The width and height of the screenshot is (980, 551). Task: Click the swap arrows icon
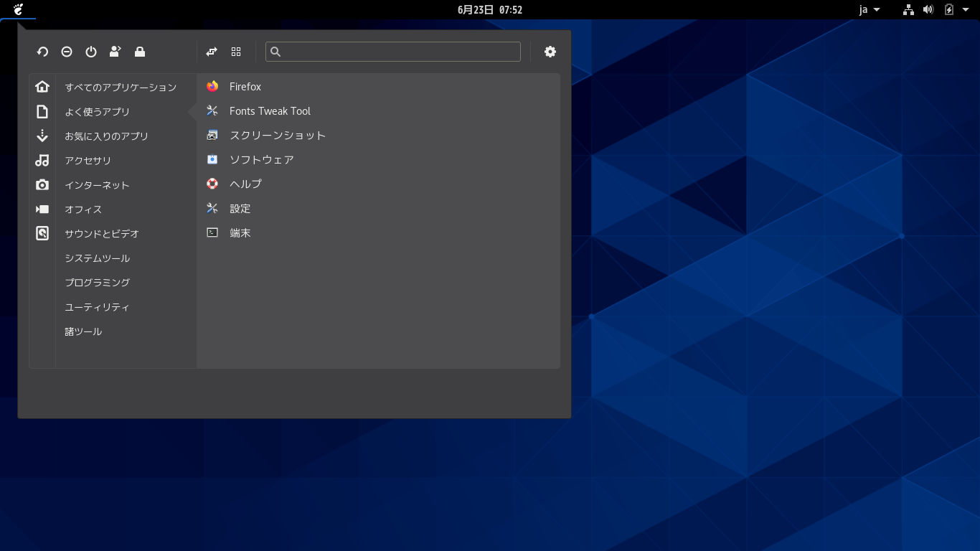212,52
